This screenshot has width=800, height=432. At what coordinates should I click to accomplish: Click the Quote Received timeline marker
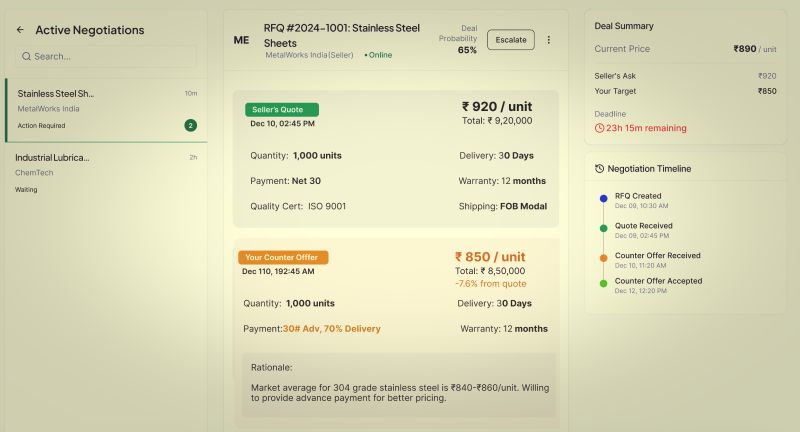point(603,228)
